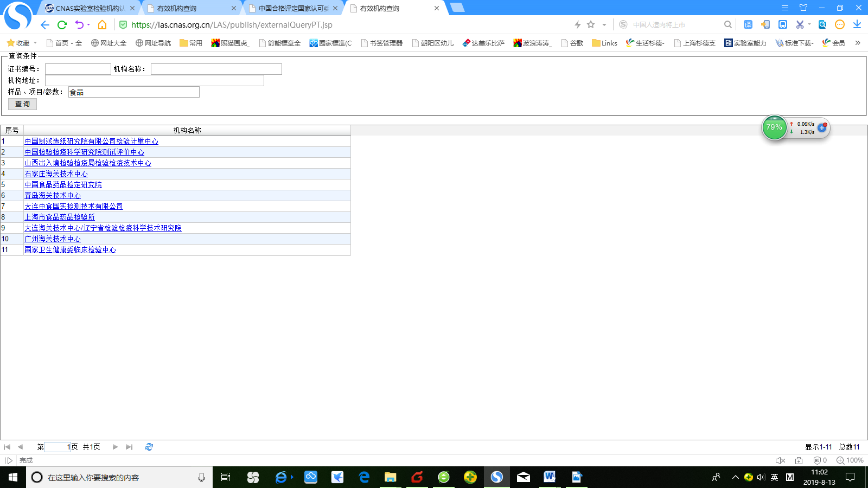The height and width of the screenshot is (488, 868).
Task: Open the Windows Start menu
Action: pos(13,477)
